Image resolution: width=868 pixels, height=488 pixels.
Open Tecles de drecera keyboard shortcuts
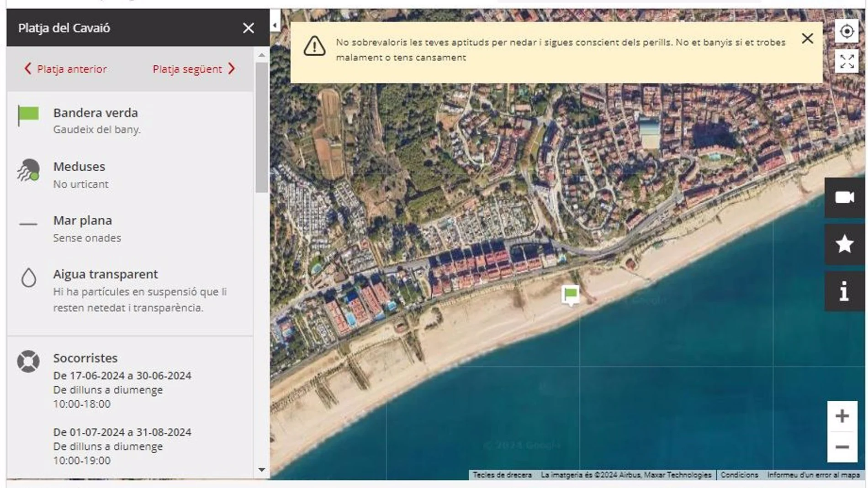point(502,475)
